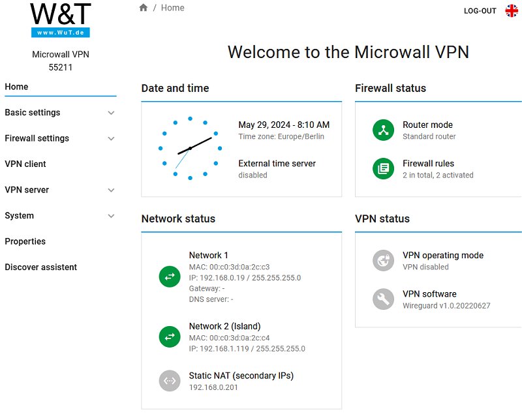Click the UK flag language icon
522x420 pixels.
pos(512,10)
